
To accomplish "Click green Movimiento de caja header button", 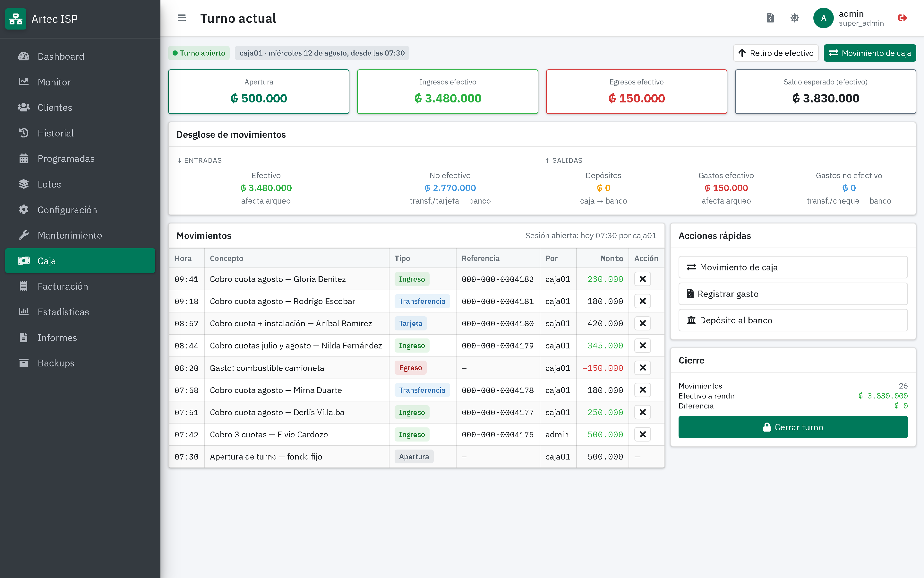I will [870, 53].
